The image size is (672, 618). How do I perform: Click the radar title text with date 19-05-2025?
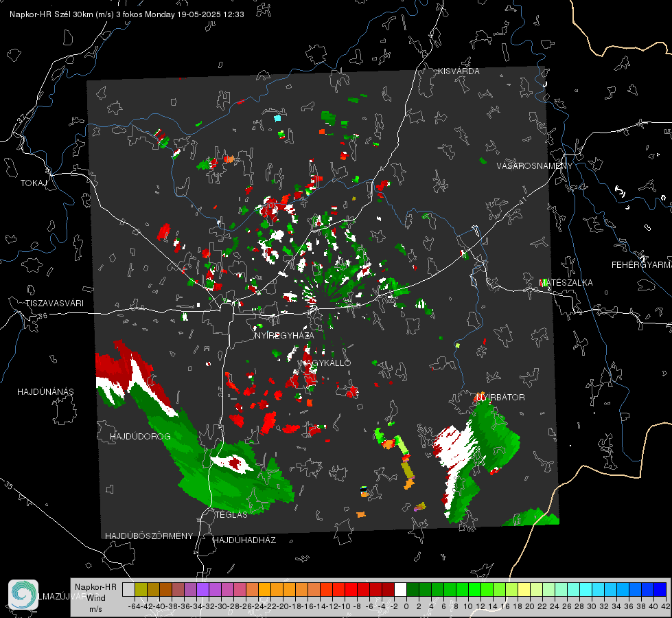point(127,14)
